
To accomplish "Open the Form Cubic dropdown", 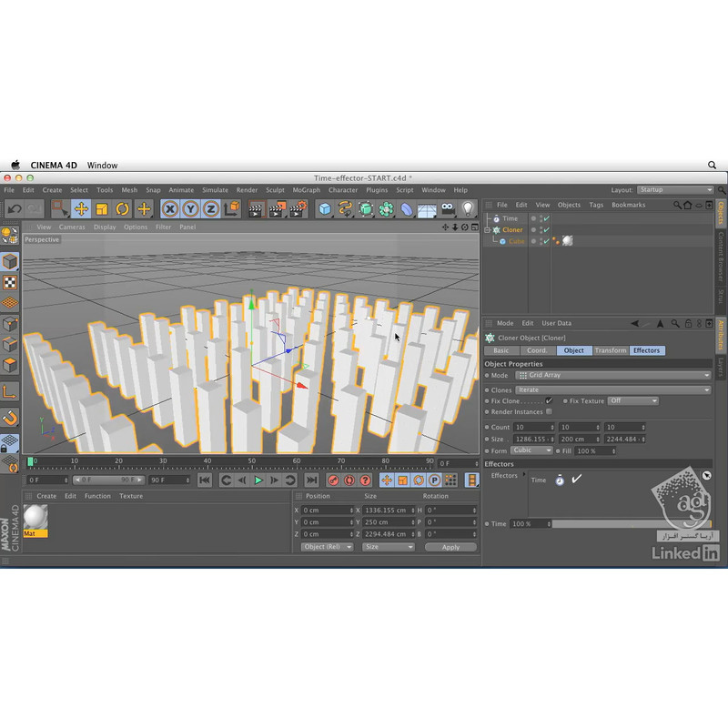I will click(x=531, y=450).
